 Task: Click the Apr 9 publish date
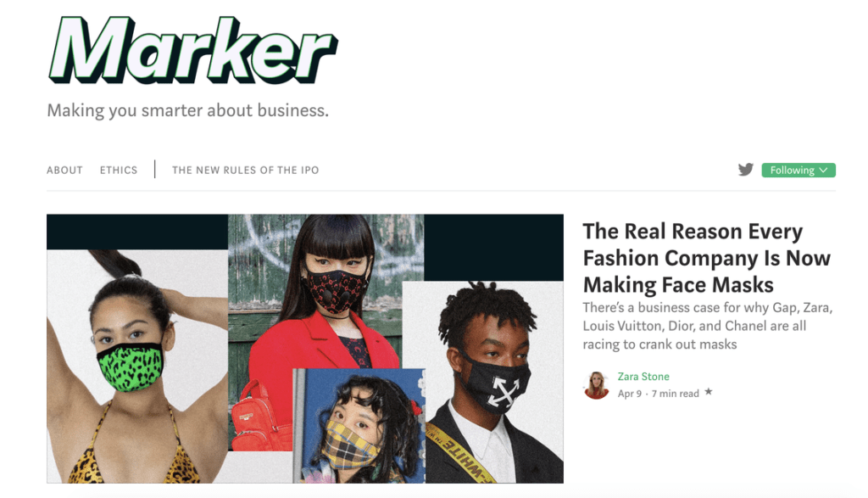click(x=630, y=394)
